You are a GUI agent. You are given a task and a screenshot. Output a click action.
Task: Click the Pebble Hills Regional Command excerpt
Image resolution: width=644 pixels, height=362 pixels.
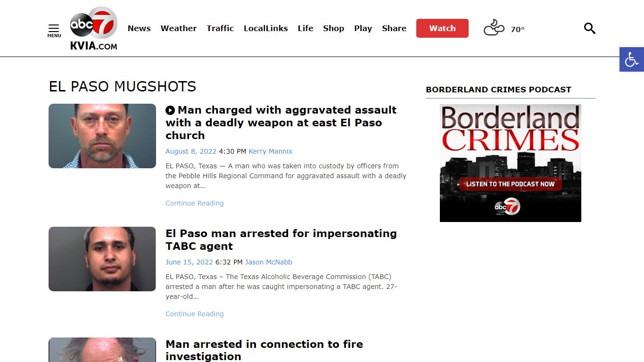point(286,176)
